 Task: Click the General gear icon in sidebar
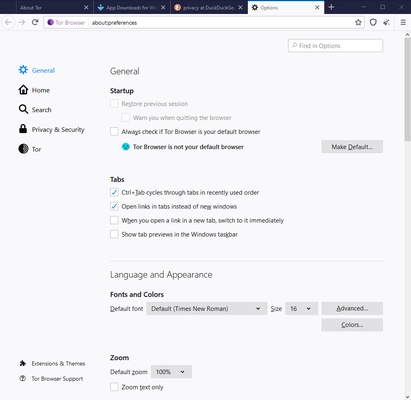point(23,70)
